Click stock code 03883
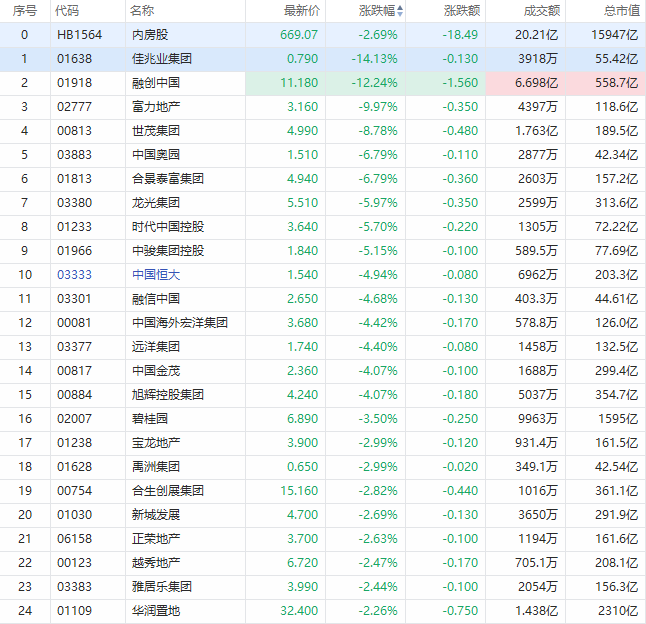 click(74, 154)
